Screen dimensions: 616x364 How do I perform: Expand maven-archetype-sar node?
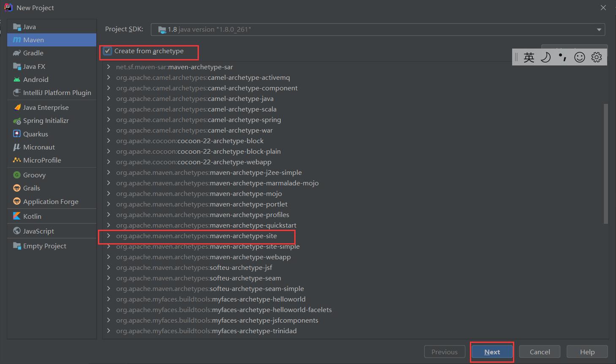click(x=109, y=67)
